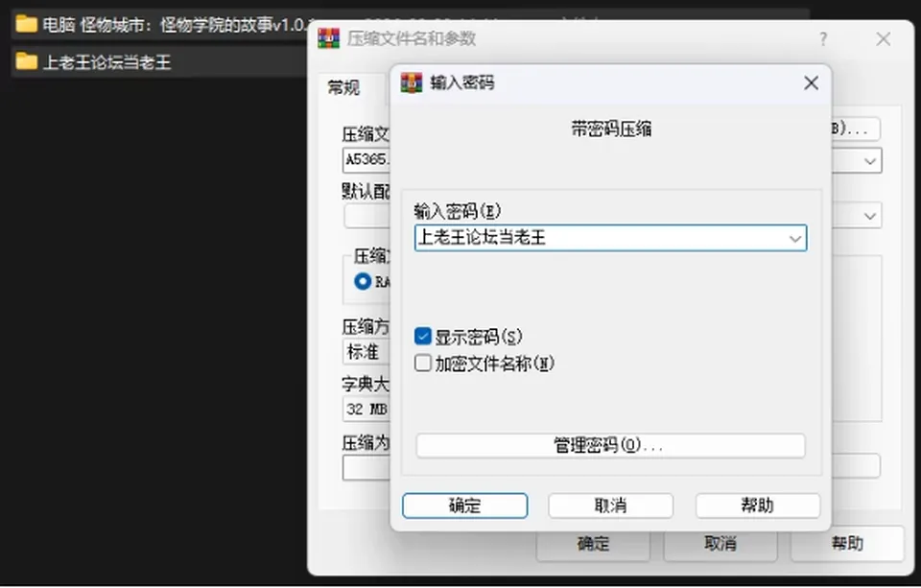Click inside the password input field

pyautogui.click(x=599, y=238)
